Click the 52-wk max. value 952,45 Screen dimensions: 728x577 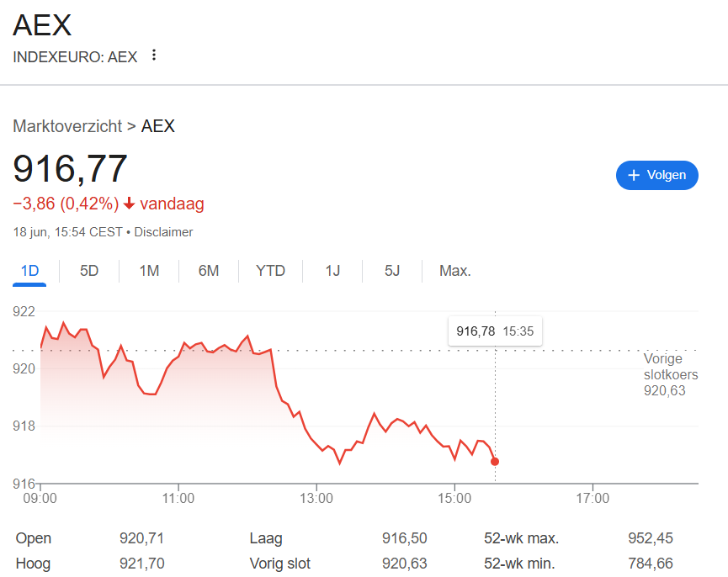[x=650, y=538]
